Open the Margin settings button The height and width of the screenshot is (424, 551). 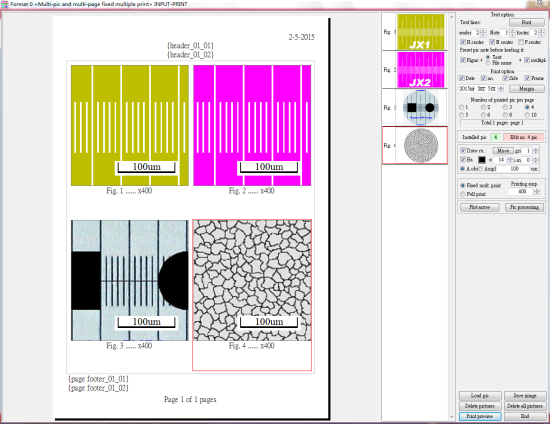click(x=526, y=89)
